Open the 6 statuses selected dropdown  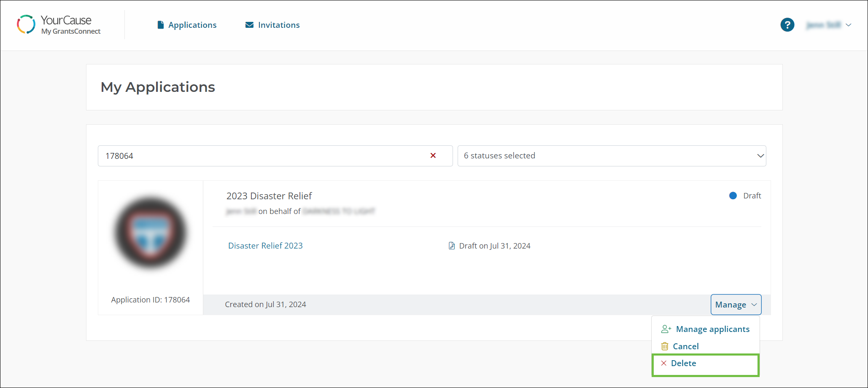pos(612,156)
